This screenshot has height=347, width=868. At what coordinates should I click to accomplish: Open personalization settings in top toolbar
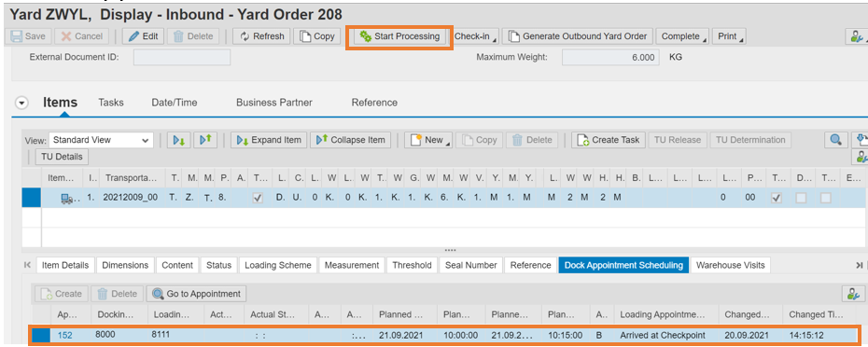tap(857, 36)
